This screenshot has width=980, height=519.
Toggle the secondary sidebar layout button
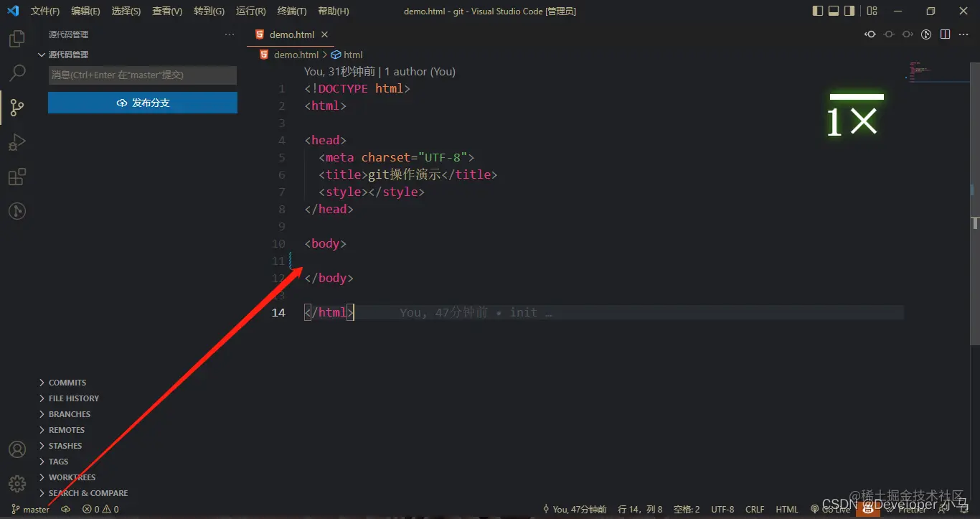click(x=849, y=11)
